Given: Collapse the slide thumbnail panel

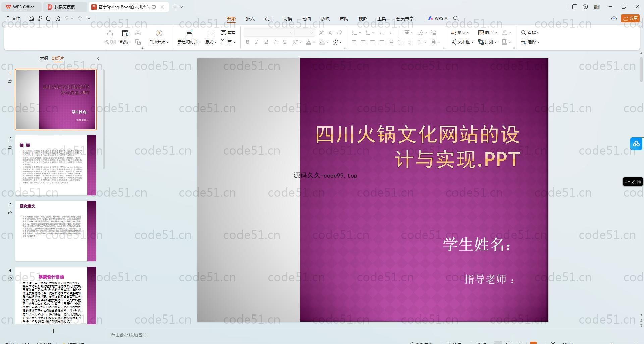Looking at the screenshot, I should coord(98,58).
